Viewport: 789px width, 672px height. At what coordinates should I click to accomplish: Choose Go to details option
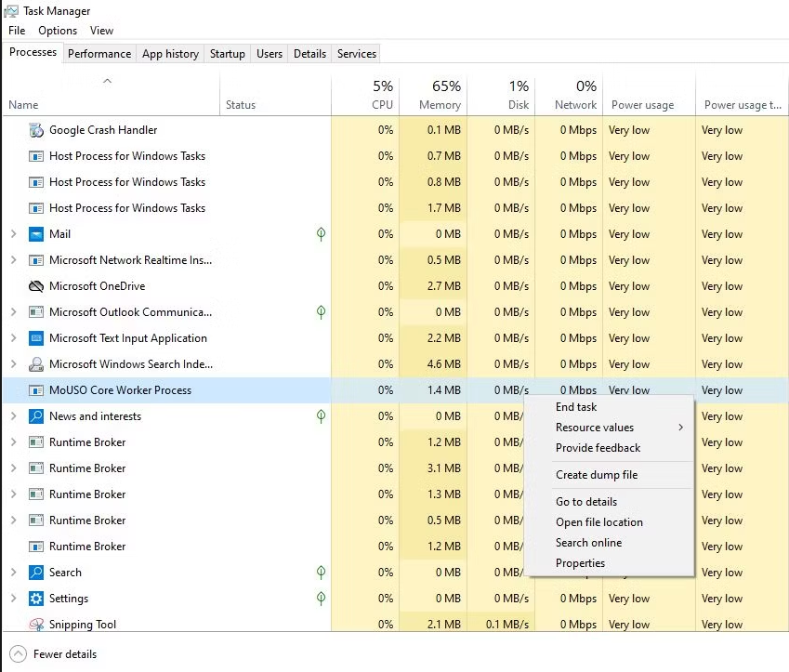coord(609,502)
